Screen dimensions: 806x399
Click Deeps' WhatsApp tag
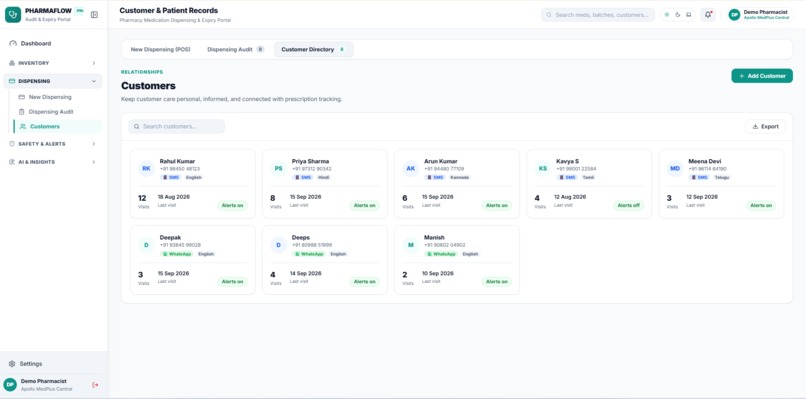click(309, 254)
